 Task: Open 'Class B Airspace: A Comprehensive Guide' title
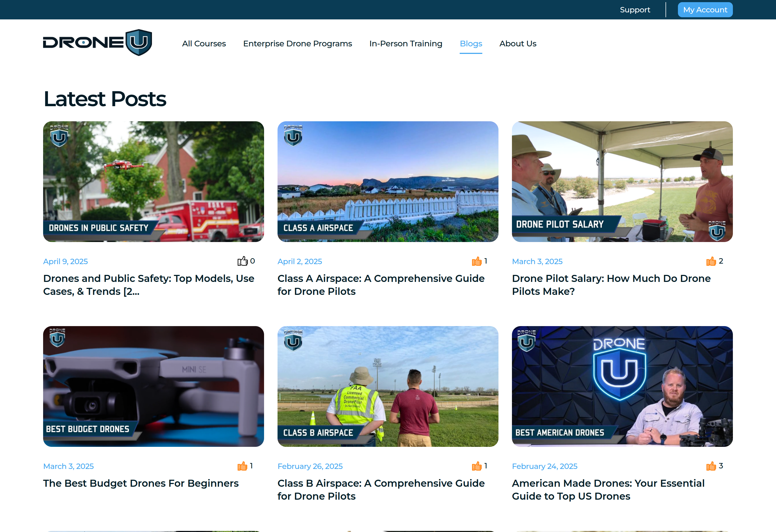click(x=381, y=490)
